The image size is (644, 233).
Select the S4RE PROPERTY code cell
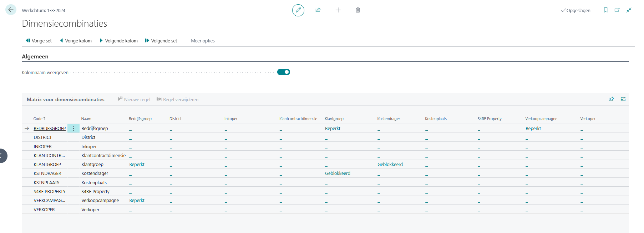(50, 191)
